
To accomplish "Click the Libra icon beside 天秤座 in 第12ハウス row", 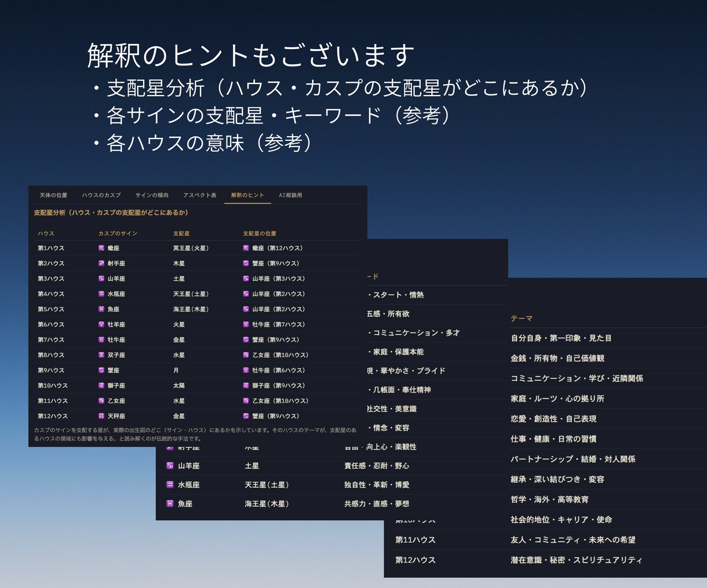I will coord(101,416).
